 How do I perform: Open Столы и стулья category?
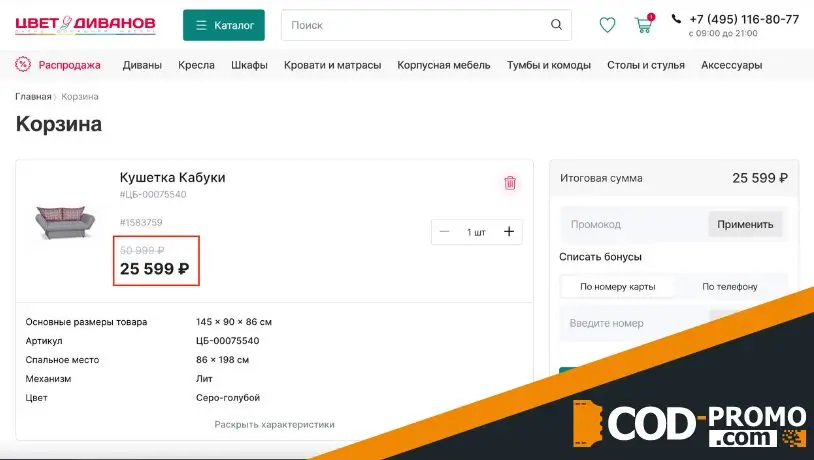click(x=646, y=65)
